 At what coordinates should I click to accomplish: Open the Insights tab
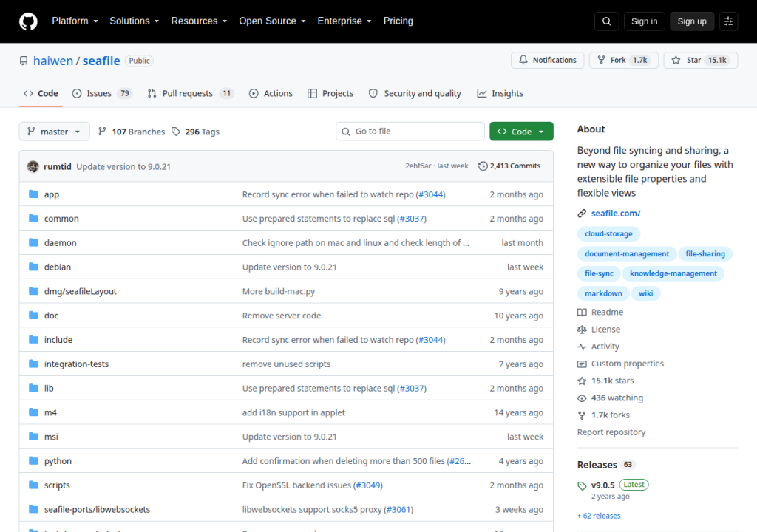click(500, 93)
